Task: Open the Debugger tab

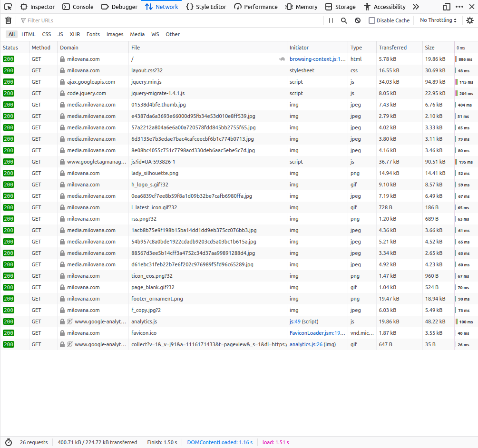Action: [x=119, y=7]
